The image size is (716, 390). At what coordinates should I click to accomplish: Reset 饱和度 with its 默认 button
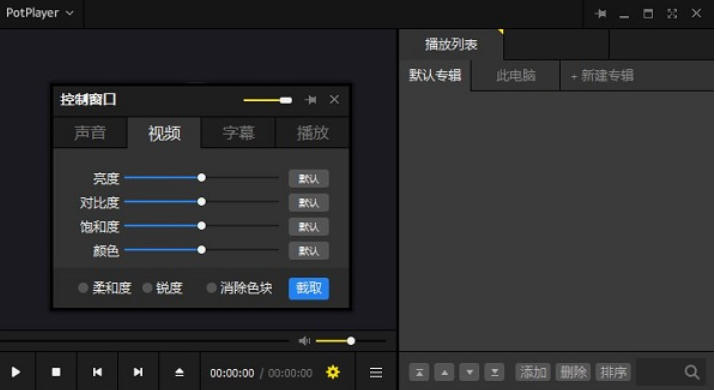[x=309, y=227]
